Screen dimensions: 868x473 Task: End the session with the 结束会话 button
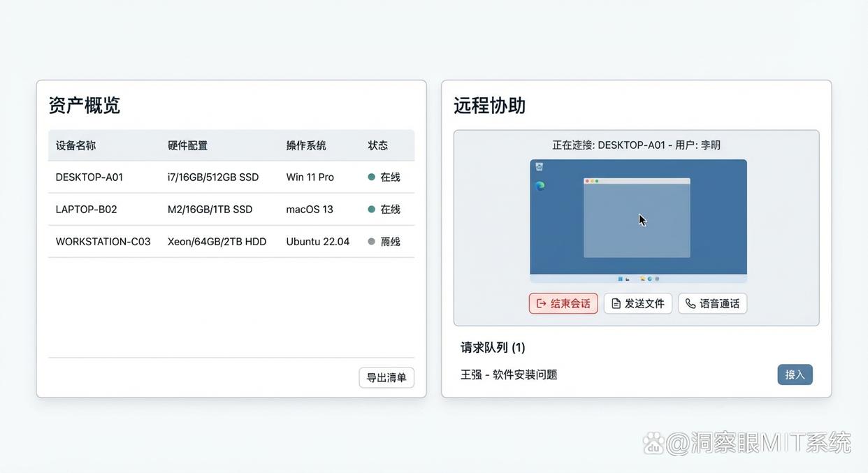coord(563,303)
